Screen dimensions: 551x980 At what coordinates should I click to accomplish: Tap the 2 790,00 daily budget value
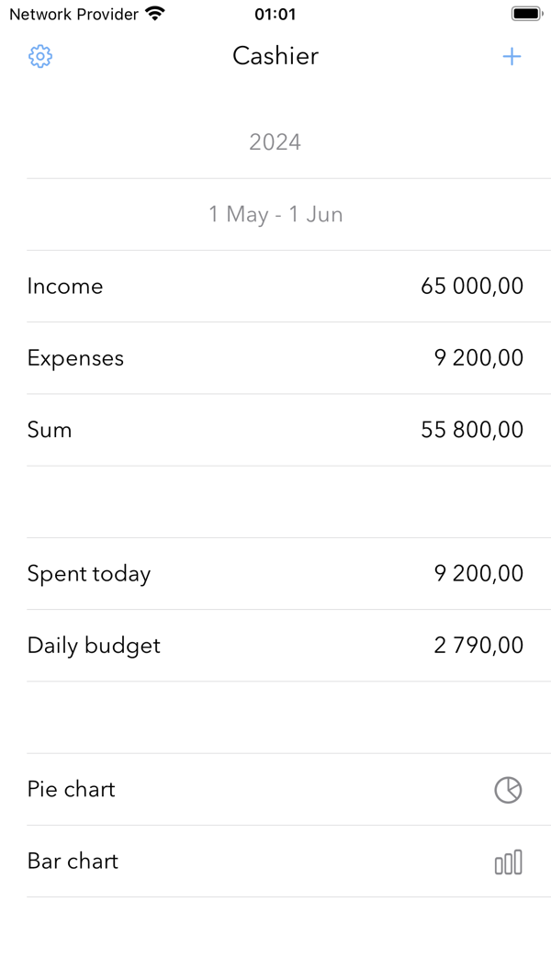click(478, 646)
